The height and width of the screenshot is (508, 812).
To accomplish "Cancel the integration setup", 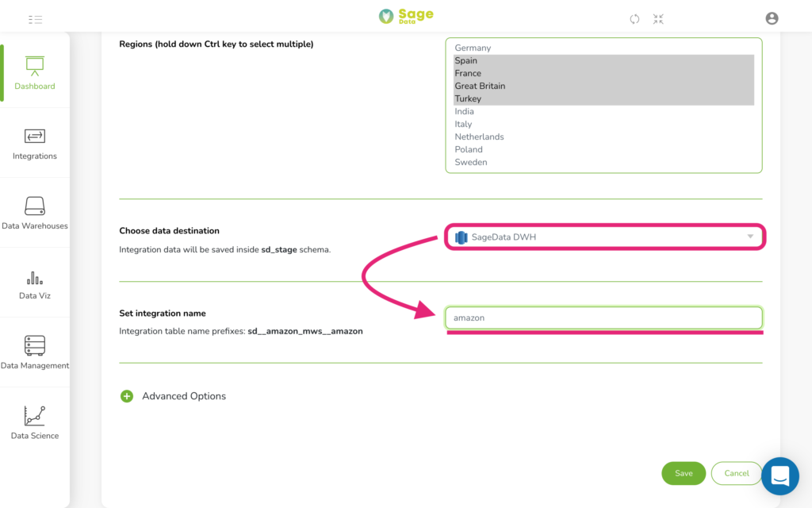I will [737, 473].
